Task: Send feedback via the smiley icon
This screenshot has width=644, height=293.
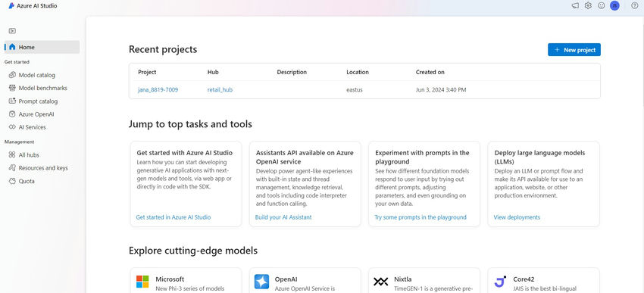Action: 602,6
